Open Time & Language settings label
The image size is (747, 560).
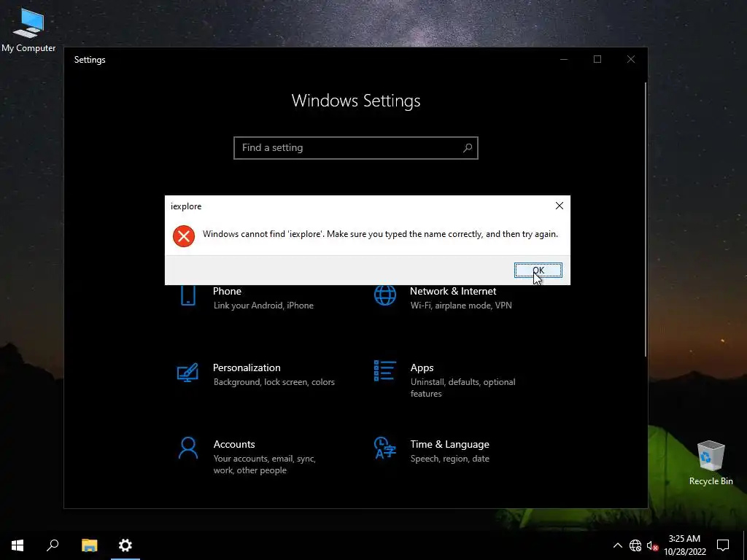click(449, 444)
